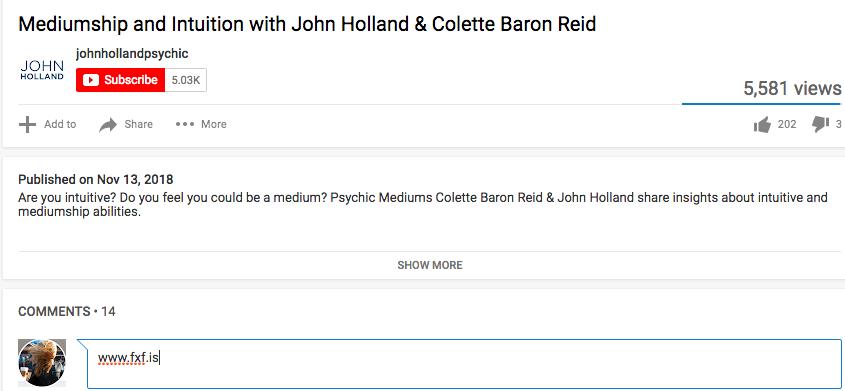Click the video title text
Viewport: 845px width, 391px height.
pos(307,24)
